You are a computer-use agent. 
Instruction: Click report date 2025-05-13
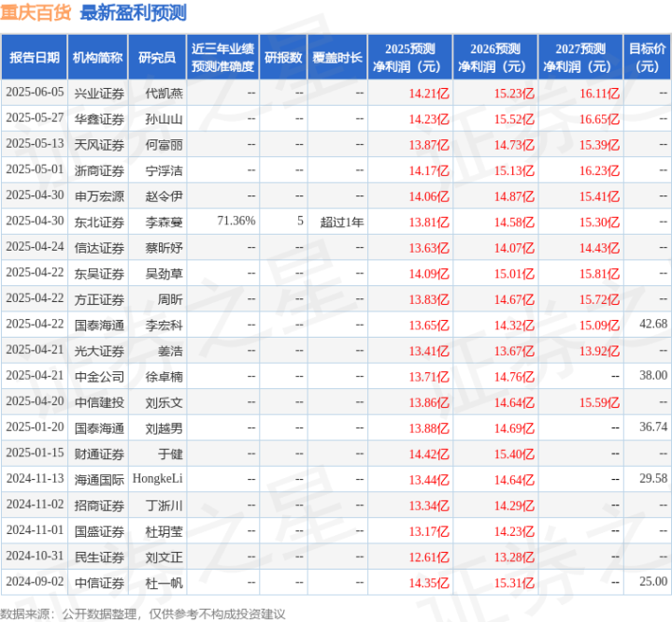(35, 143)
